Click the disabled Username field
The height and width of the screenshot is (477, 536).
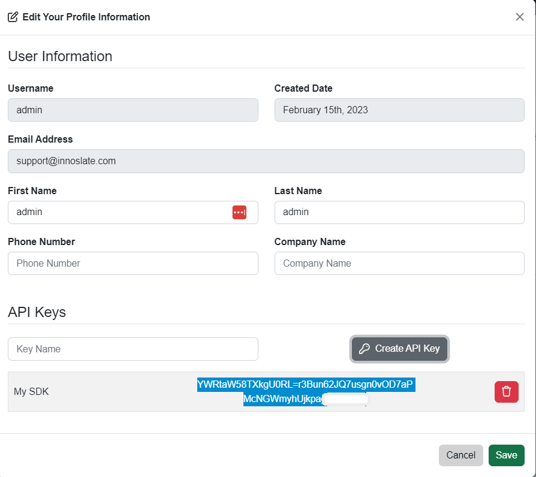click(x=133, y=110)
